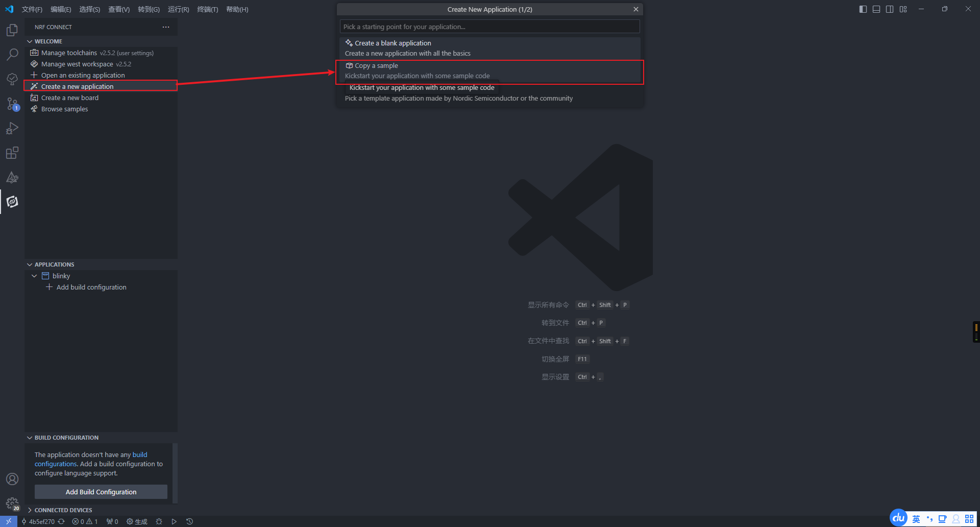Open the Run and Debug view
The height and width of the screenshot is (527, 980).
[x=12, y=128]
